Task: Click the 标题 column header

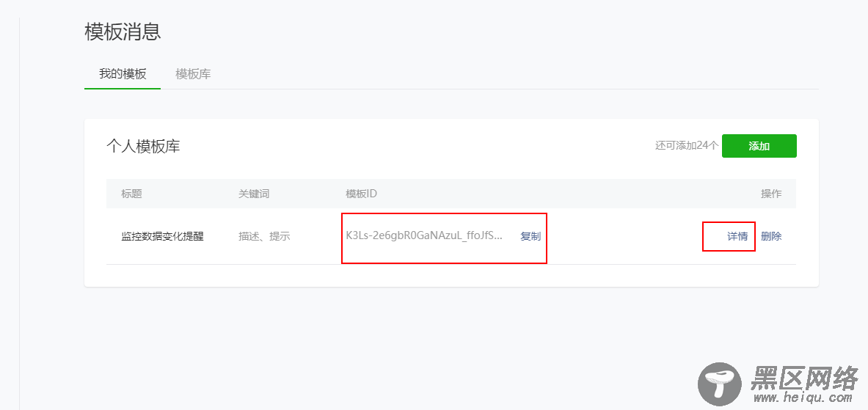Action: pyautogui.click(x=132, y=194)
